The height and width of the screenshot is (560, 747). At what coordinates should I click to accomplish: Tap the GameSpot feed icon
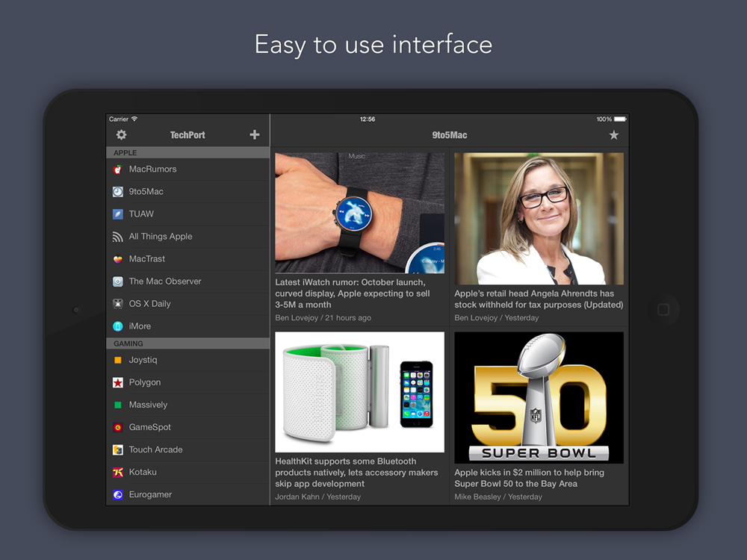[x=118, y=427]
